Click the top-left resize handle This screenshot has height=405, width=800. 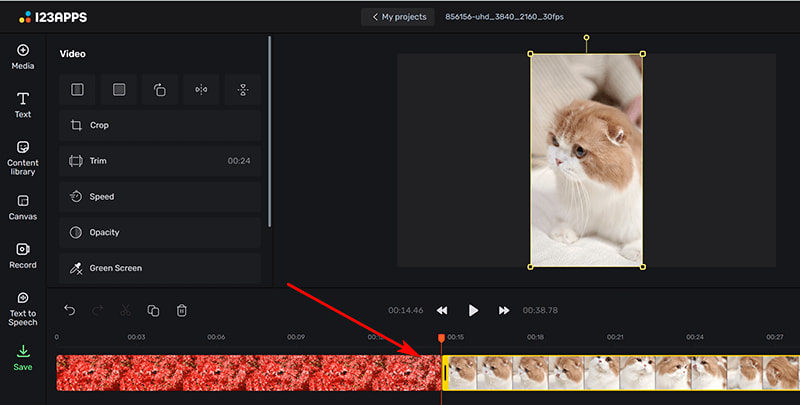[531, 54]
